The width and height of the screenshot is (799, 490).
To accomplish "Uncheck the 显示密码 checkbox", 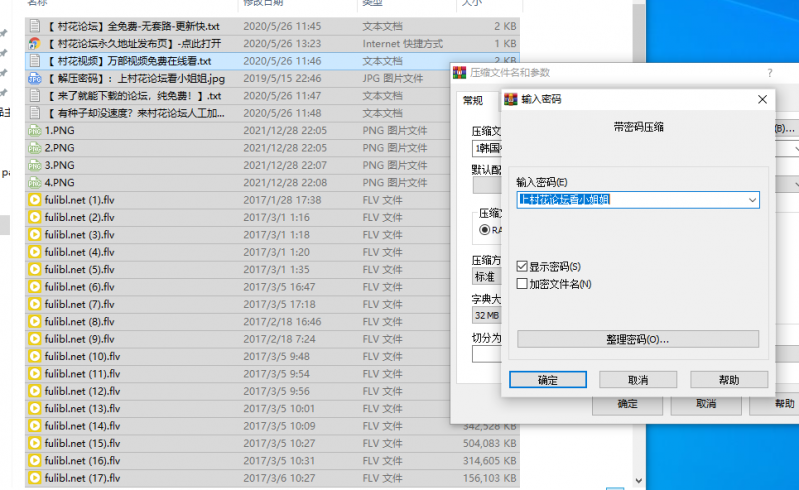I will point(522,266).
